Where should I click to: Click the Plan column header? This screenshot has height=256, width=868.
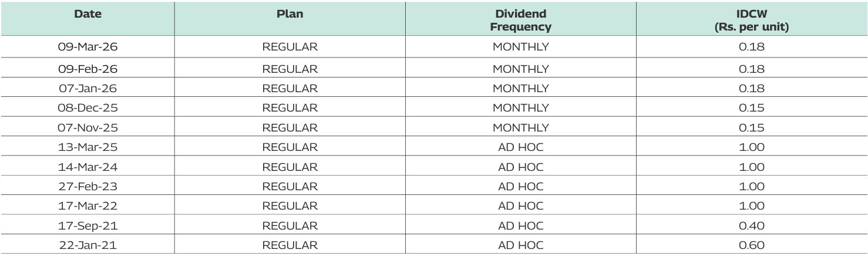pyautogui.click(x=290, y=14)
